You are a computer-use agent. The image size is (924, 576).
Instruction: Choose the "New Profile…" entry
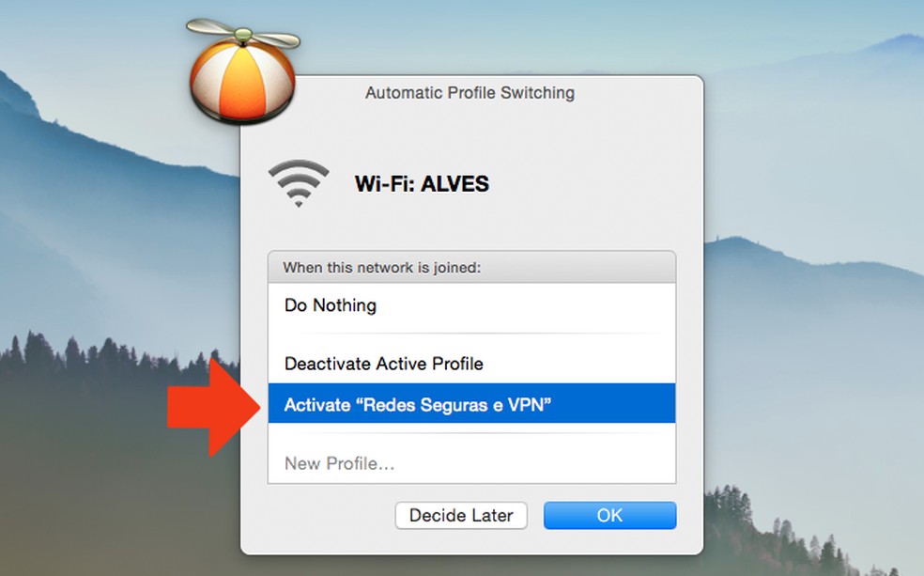coord(471,463)
